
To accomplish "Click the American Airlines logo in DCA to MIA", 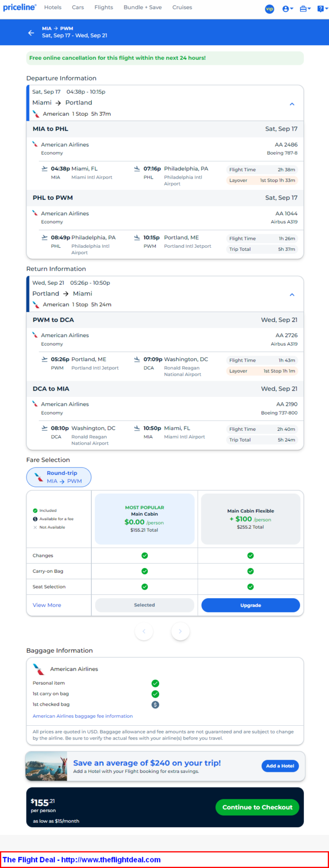I will (x=35, y=404).
